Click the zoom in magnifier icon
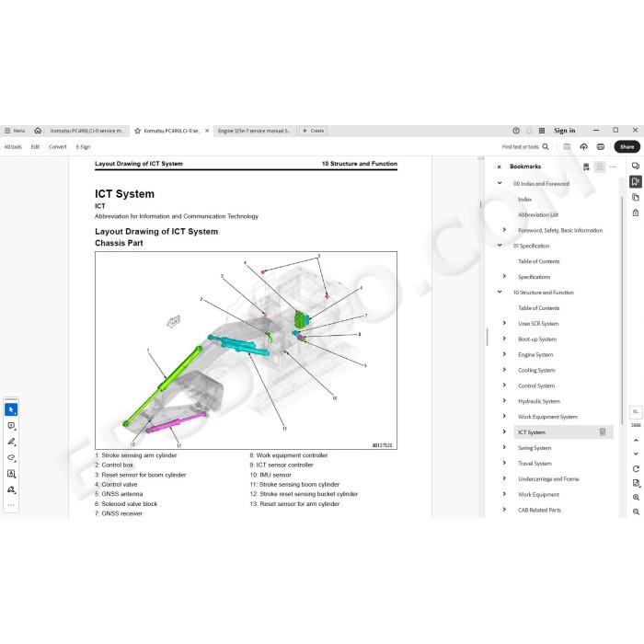 pyautogui.click(x=636, y=498)
